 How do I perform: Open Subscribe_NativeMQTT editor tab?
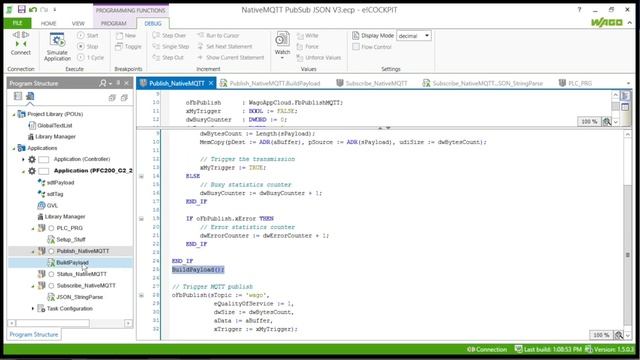371,83
